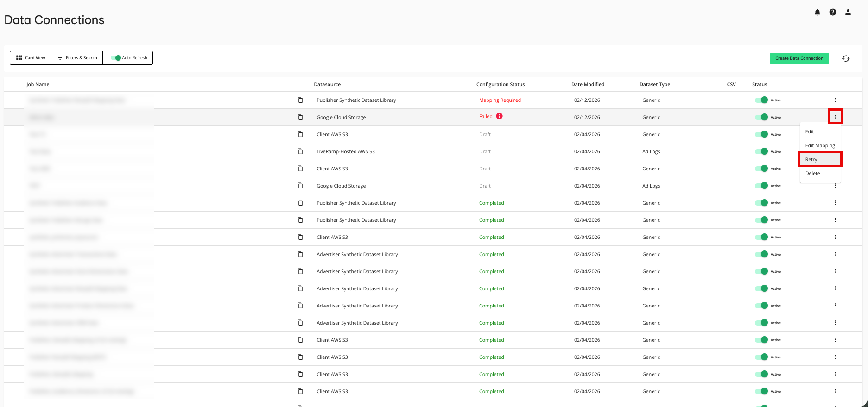
Task: Click the Dataset Type column header
Action: pyautogui.click(x=655, y=84)
